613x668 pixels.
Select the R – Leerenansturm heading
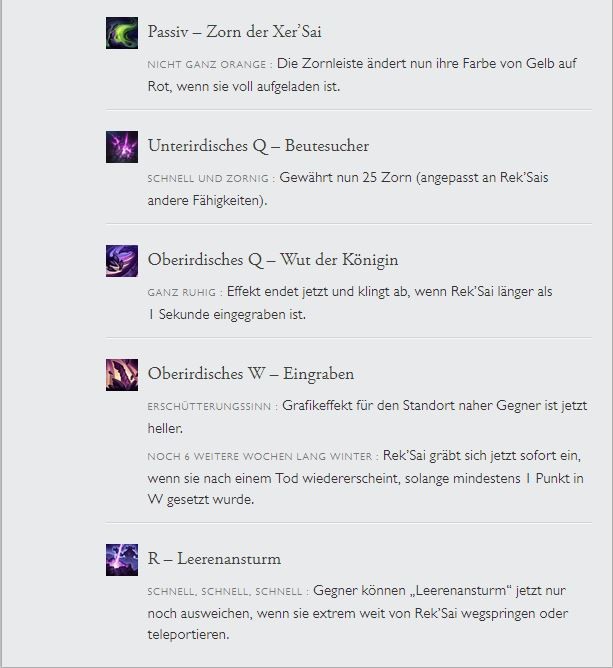coord(214,559)
